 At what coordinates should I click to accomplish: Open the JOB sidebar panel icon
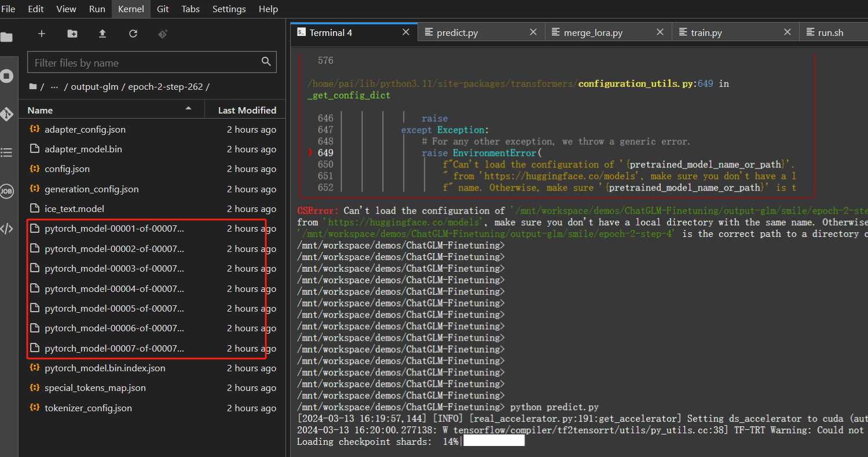(x=6, y=191)
